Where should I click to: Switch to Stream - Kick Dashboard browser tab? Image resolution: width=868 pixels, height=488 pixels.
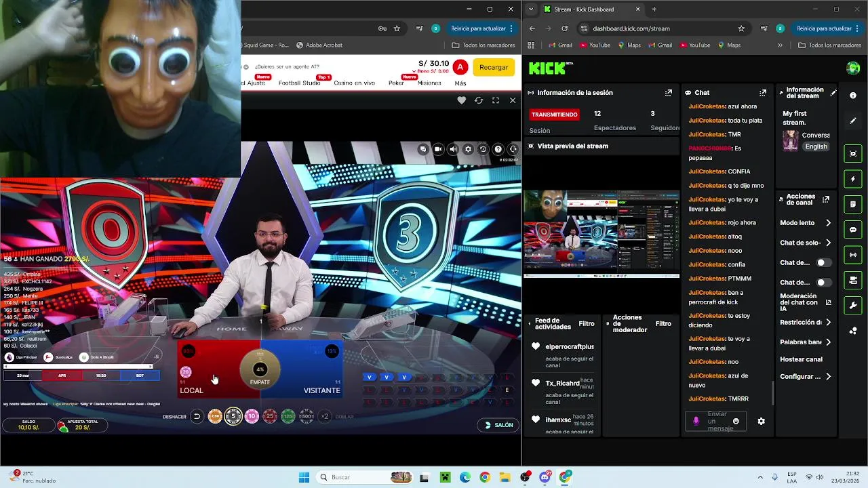click(591, 9)
